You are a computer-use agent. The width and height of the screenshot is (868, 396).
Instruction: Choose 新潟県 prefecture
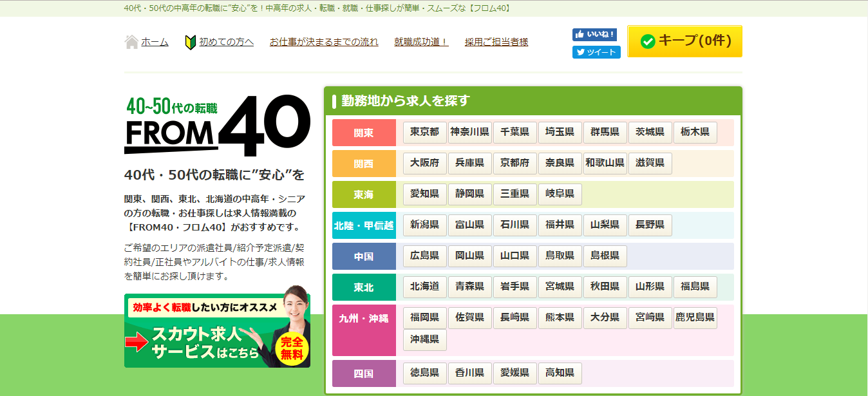(425, 225)
